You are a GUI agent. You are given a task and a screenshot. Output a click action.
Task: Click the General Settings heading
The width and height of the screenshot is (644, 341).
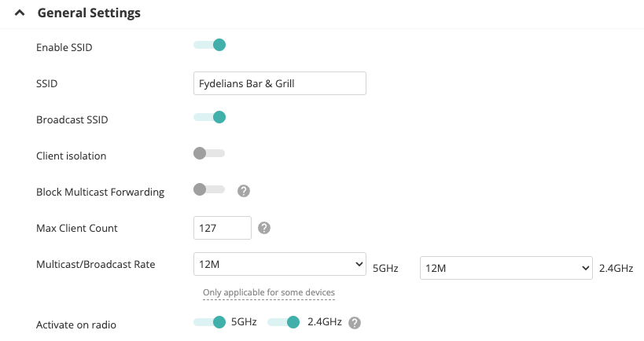pos(89,13)
